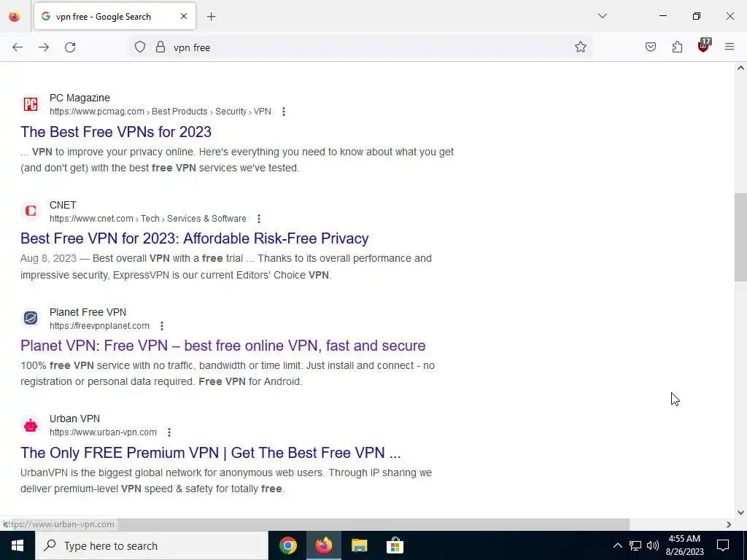Open more options for CNET result
Screen dimensions: 747x560
259,219
